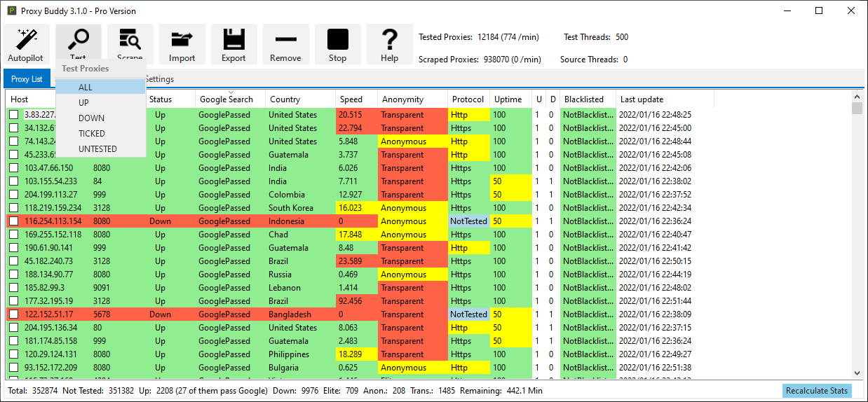Switch to the Proxy List tab
Screen dimensions: 868x402
click(x=27, y=79)
